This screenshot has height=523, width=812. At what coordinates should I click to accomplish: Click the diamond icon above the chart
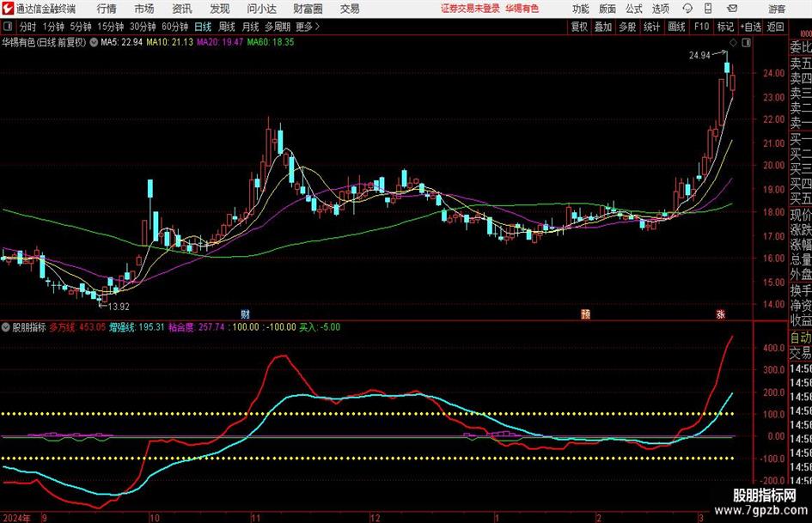tap(732, 42)
